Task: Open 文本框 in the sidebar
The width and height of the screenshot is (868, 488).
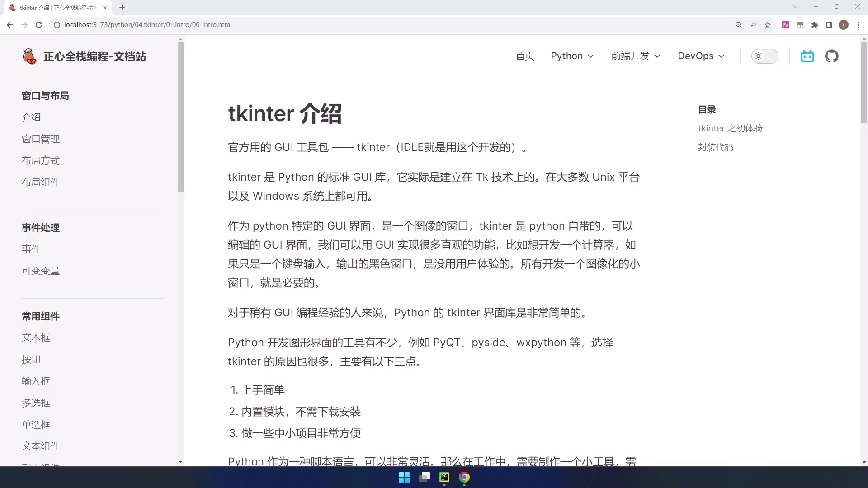Action: (x=36, y=338)
